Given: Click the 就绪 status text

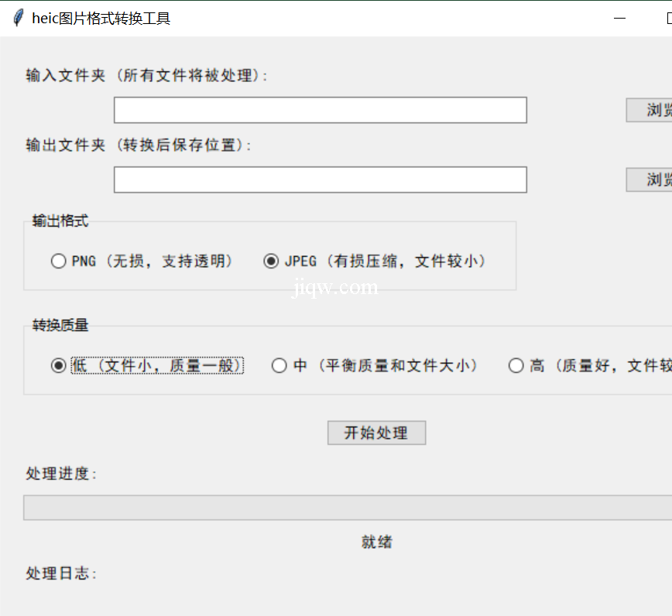Looking at the screenshot, I should (376, 542).
